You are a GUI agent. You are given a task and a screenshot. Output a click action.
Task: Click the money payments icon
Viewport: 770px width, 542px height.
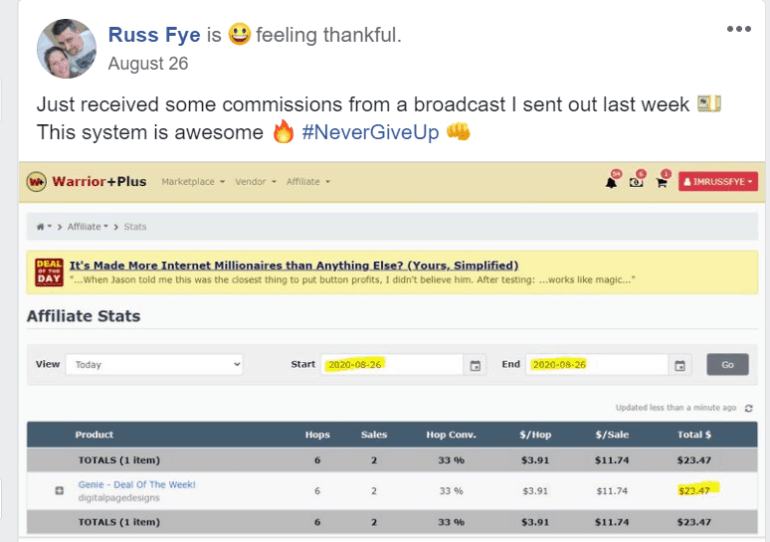click(x=636, y=183)
